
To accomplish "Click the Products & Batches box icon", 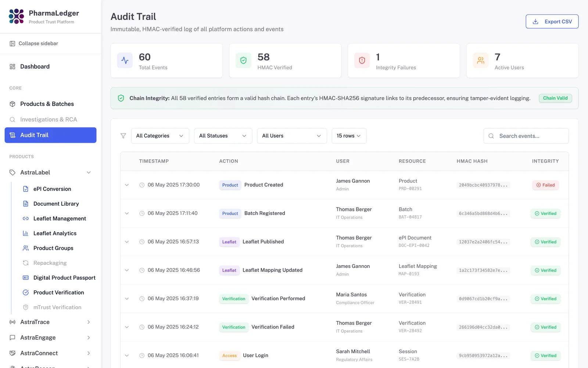I will (x=12, y=104).
